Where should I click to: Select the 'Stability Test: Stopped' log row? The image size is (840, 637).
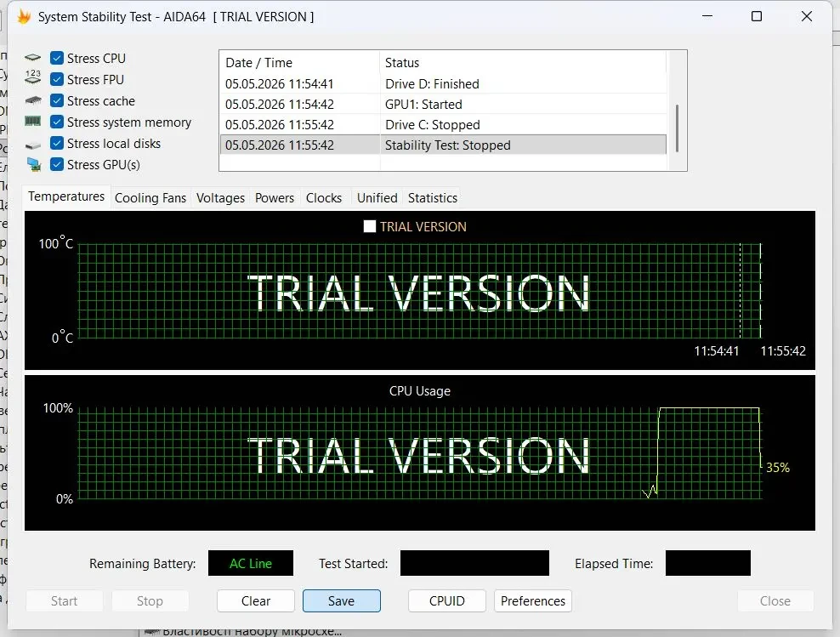pos(443,145)
